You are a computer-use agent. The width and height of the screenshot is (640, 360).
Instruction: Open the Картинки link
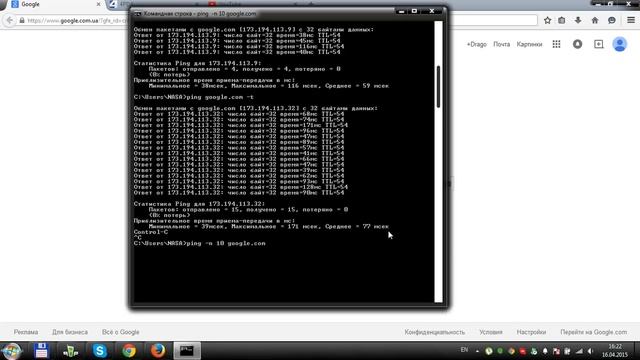(529, 44)
